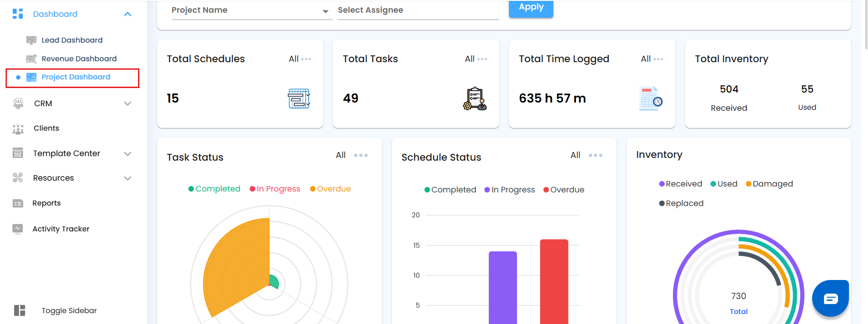Viewport: 868px width, 324px height.
Task: Expand the Template Center chevron
Action: coord(128,154)
